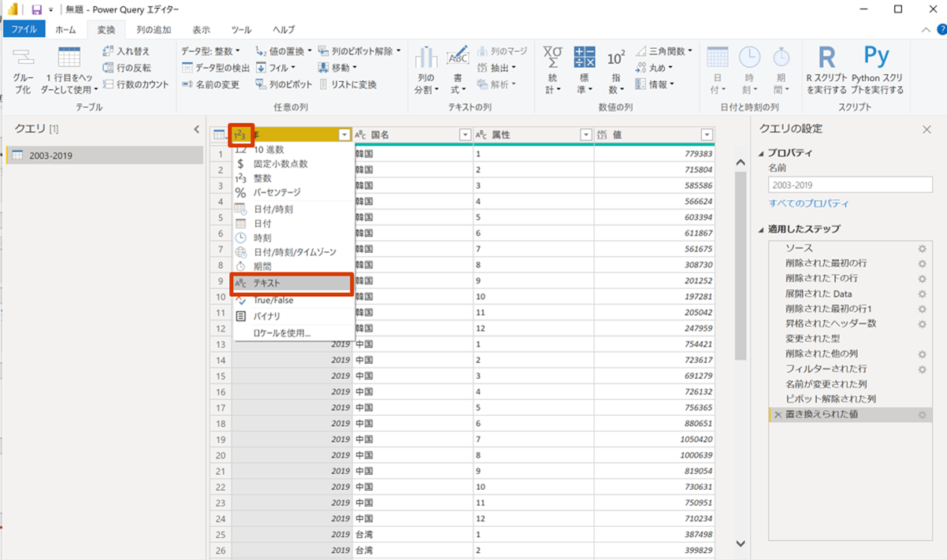Click Transpose (入れ替え) button
The width and height of the screenshot is (947, 560).
[x=126, y=51]
